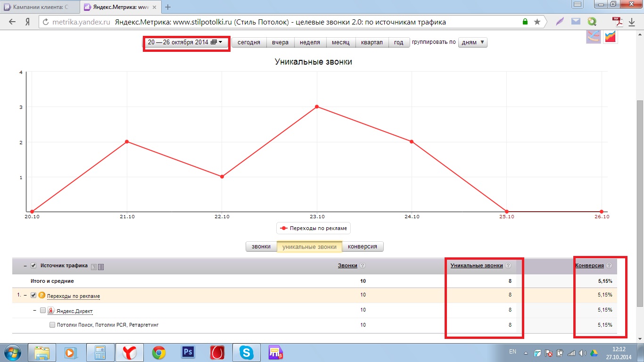Screen dimensions: 644x362
Task: Set period to сегодня
Action: pyautogui.click(x=249, y=42)
